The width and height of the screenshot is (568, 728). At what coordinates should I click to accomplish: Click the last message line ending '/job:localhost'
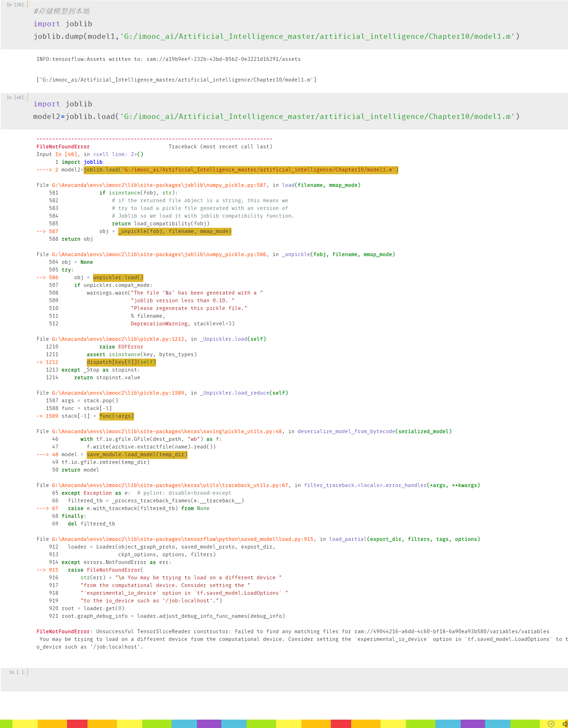[x=90, y=647]
